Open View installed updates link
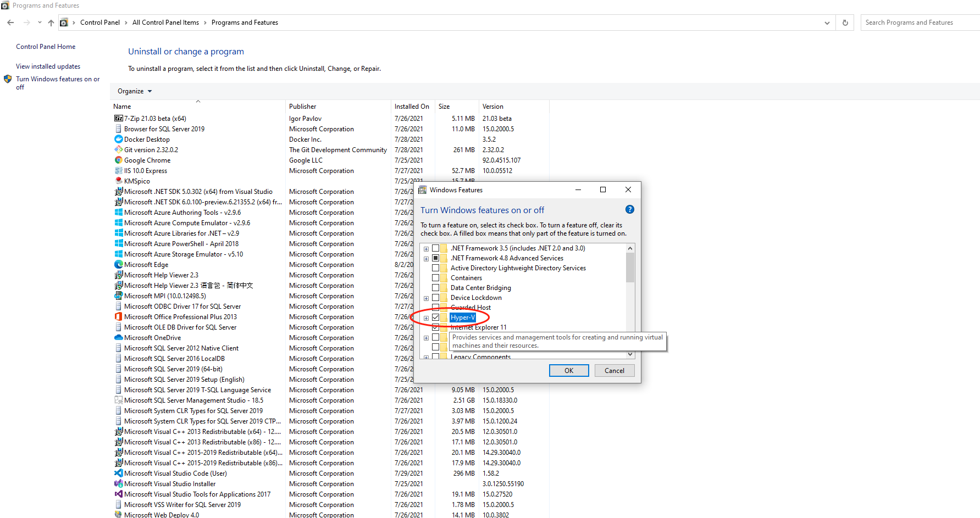This screenshot has height=518, width=980. [x=48, y=66]
